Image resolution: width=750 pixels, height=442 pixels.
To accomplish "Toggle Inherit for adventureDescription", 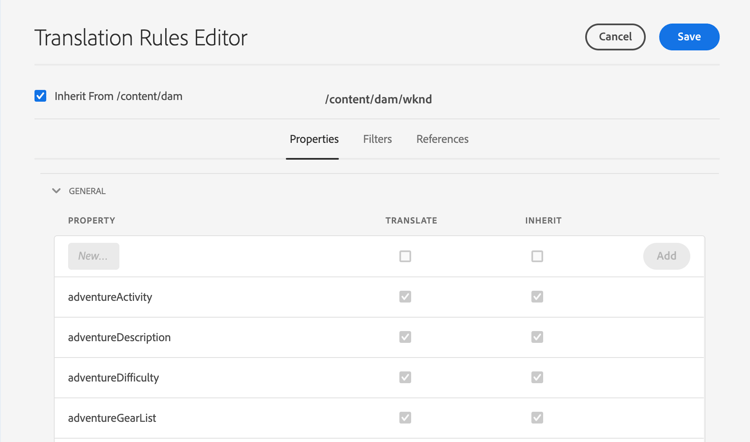I will click(x=537, y=337).
